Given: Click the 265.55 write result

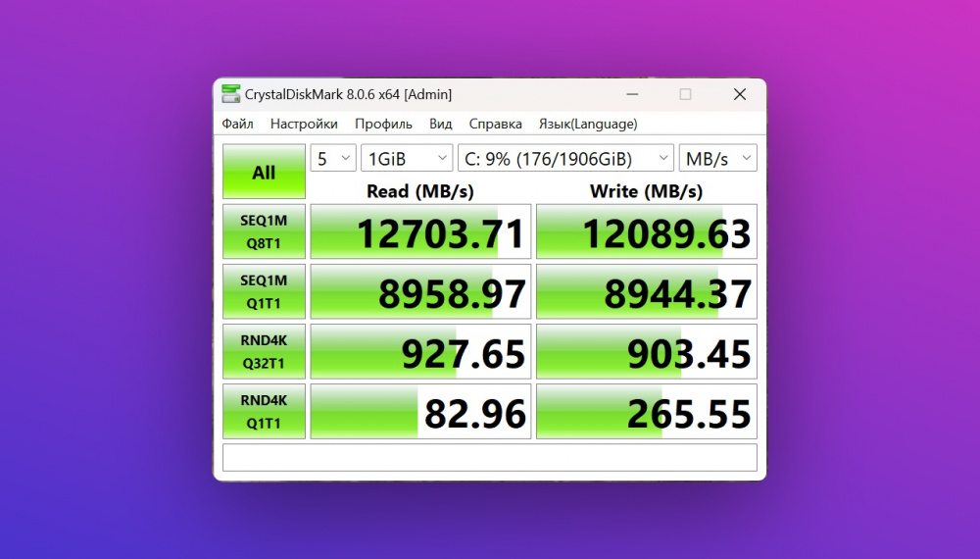Looking at the screenshot, I should [646, 412].
